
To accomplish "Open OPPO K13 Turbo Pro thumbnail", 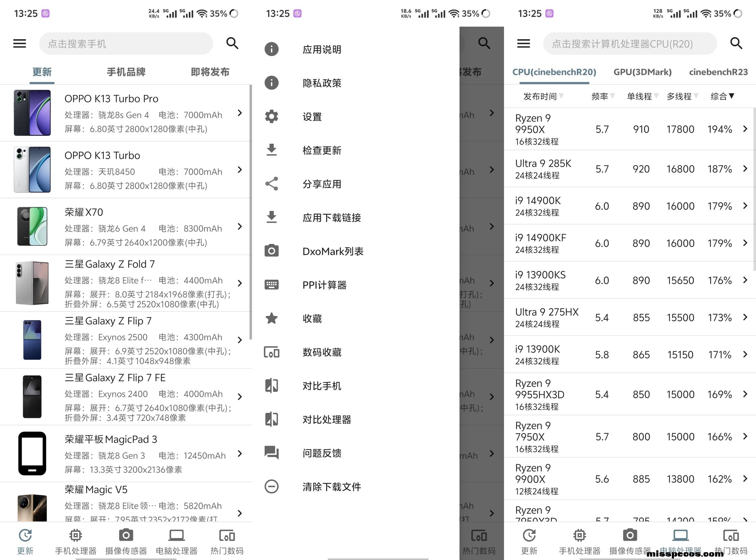I will tap(32, 113).
